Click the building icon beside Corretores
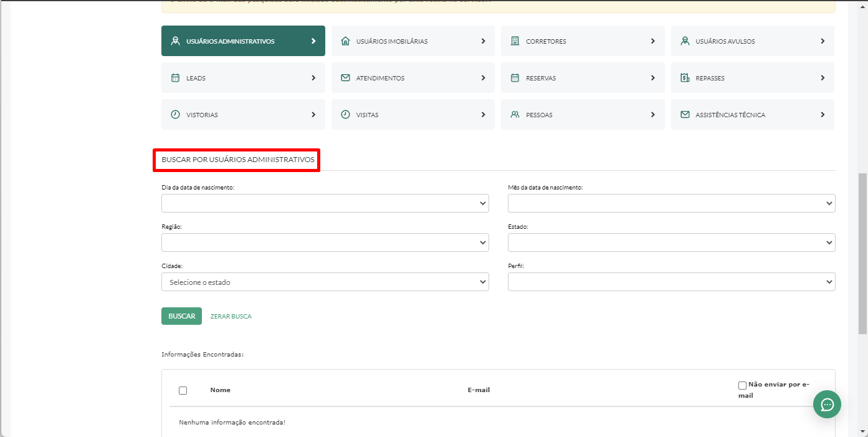Viewport: 868px width, 437px height. coord(515,41)
